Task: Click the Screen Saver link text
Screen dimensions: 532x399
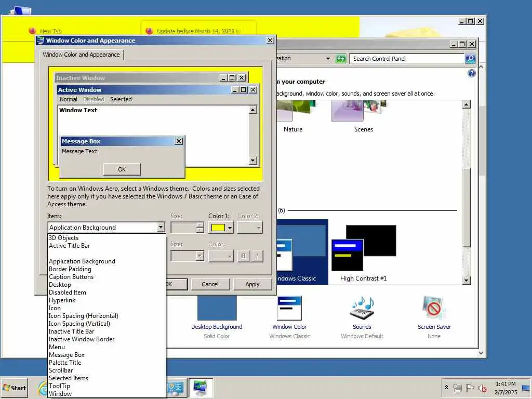Action: 434,327
